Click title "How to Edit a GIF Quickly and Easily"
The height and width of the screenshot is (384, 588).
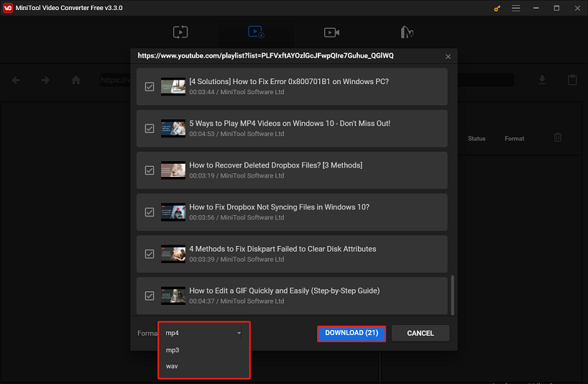pyautogui.click(x=284, y=291)
